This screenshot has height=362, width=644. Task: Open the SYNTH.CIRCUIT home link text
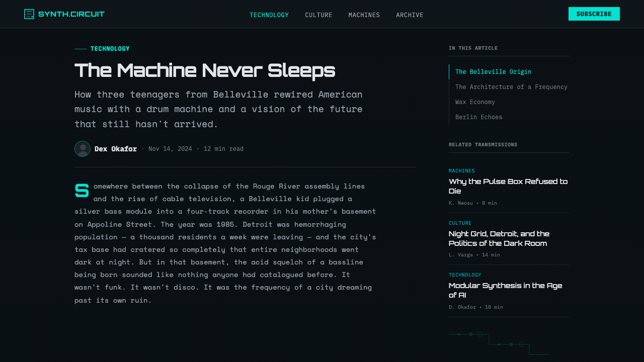(x=71, y=14)
